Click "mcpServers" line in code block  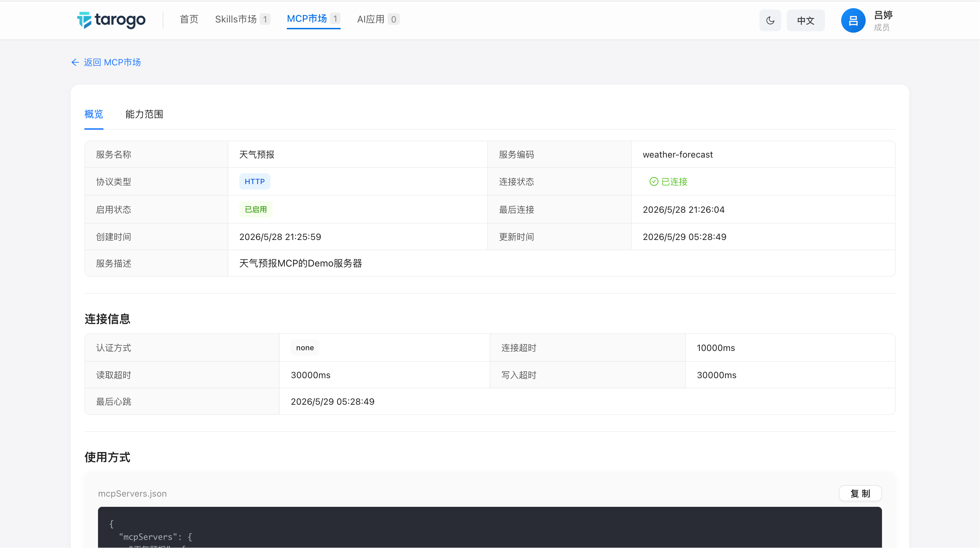point(156,537)
